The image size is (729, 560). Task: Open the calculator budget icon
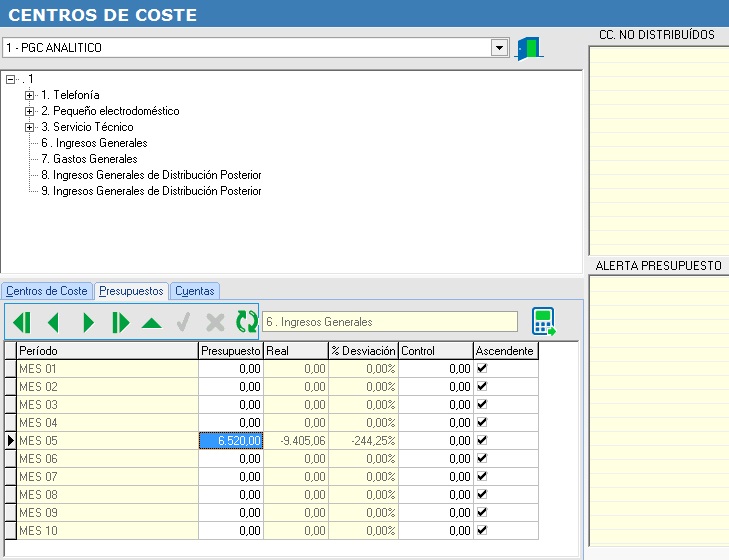pos(544,321)
